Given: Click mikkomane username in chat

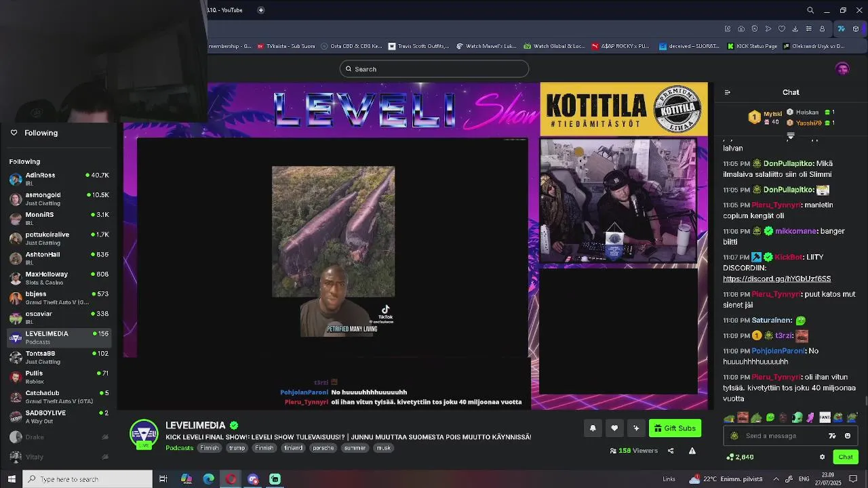Looking at the screenshot, I should 796,231.
